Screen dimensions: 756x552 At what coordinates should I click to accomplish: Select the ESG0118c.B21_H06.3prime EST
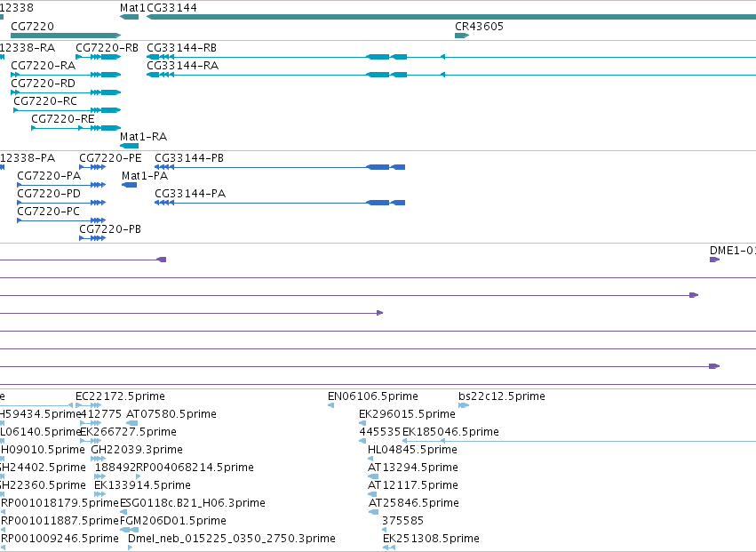(193, 504)
